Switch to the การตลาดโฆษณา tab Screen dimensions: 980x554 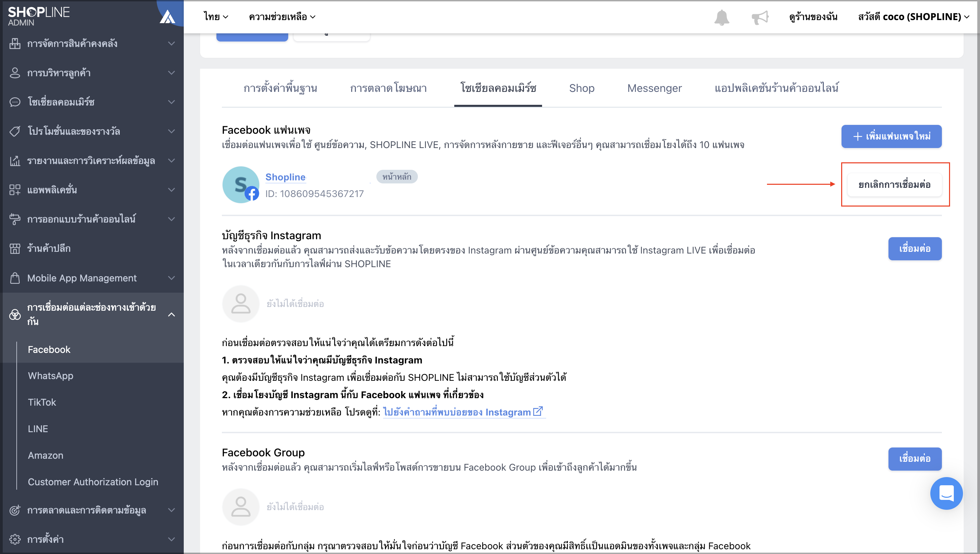coord(388,88)
